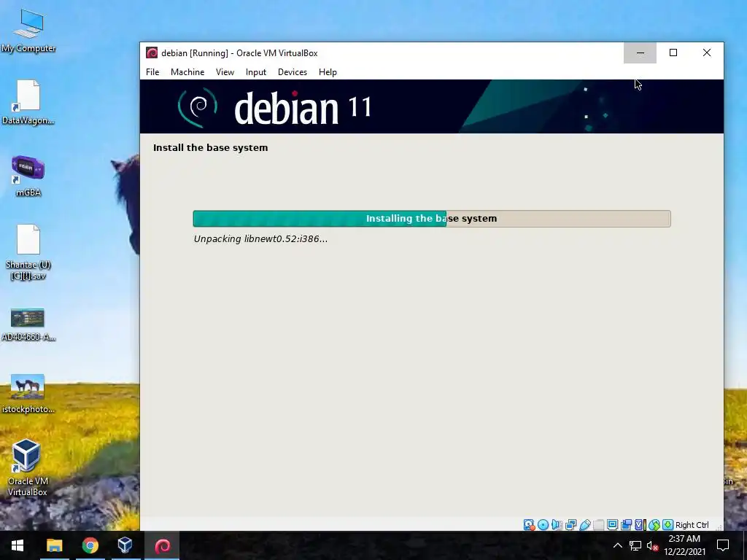Click the mouse integration status icon
Screen dimensions: 747x560
point(654,525)
